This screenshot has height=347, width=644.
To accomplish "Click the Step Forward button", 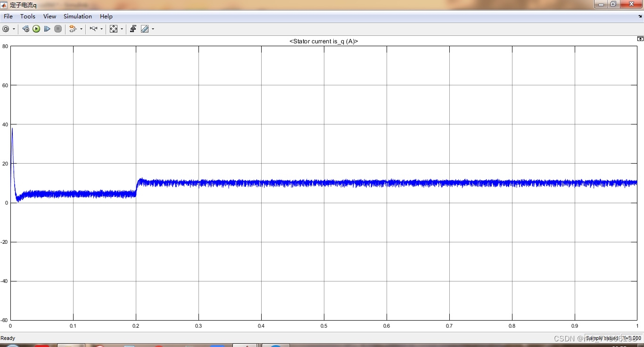I will [47, 29].
